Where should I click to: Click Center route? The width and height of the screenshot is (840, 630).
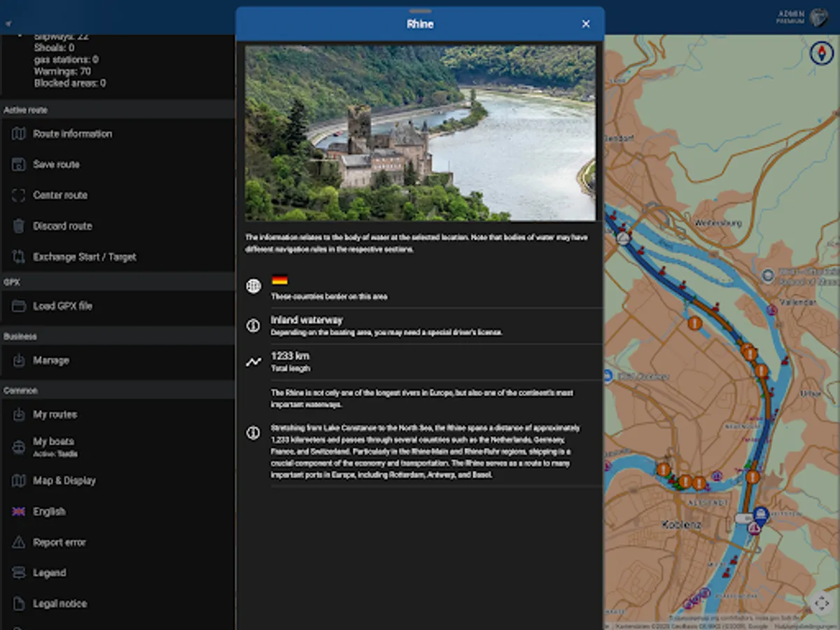18,195
